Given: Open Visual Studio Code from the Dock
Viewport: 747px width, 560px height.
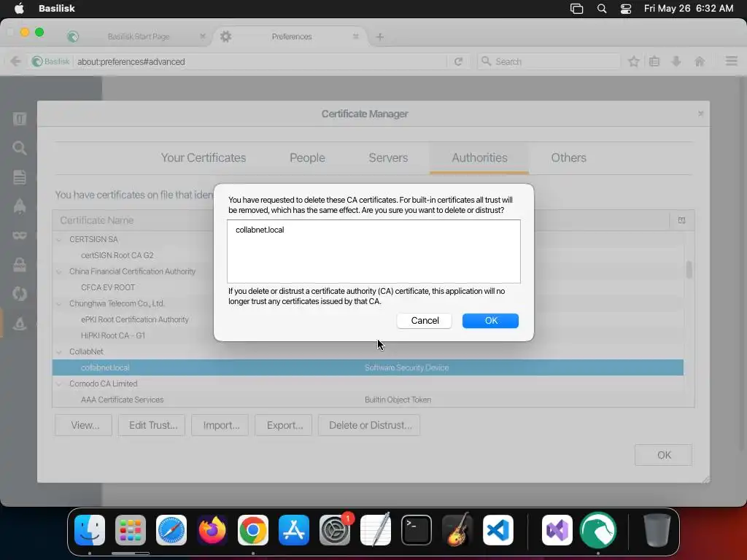Looking at the screenshot, I should click(x=498, y=530).
